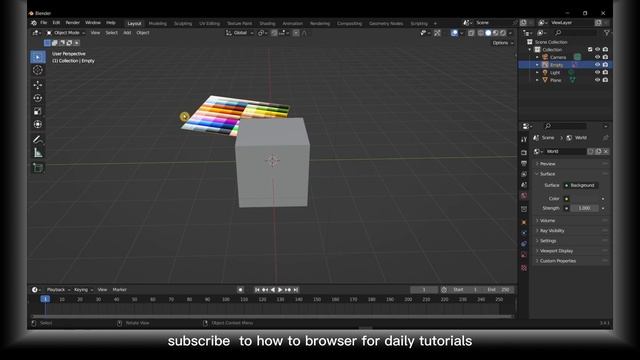The image size is (640, 360).
Task: Switch to Shading workspace tab
Action: pos(267,24)
